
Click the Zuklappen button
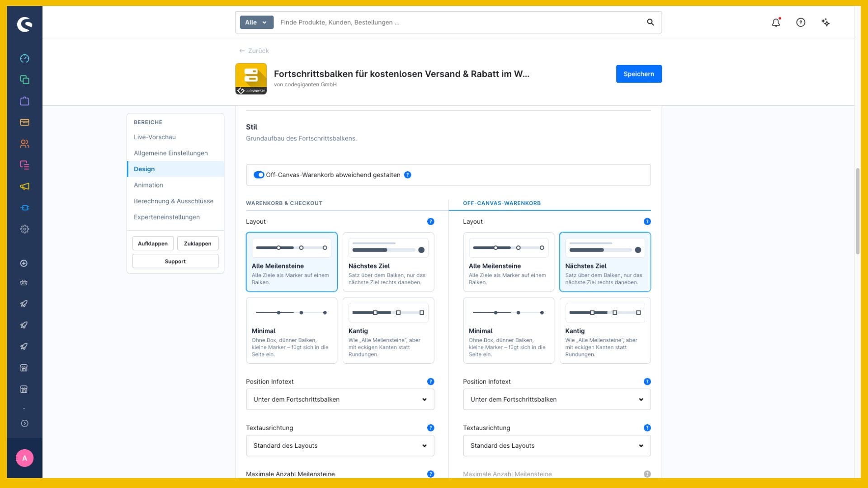(198, 244)
